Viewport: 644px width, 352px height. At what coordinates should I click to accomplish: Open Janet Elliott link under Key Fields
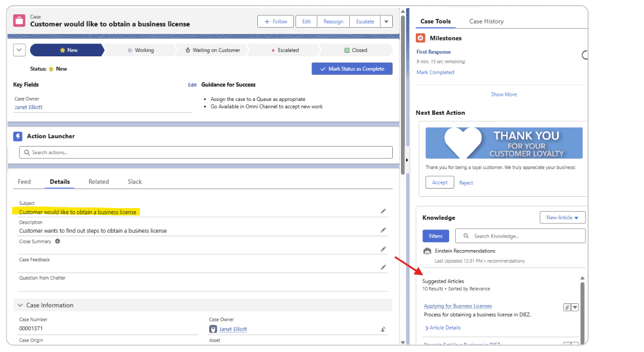[28, 108]
